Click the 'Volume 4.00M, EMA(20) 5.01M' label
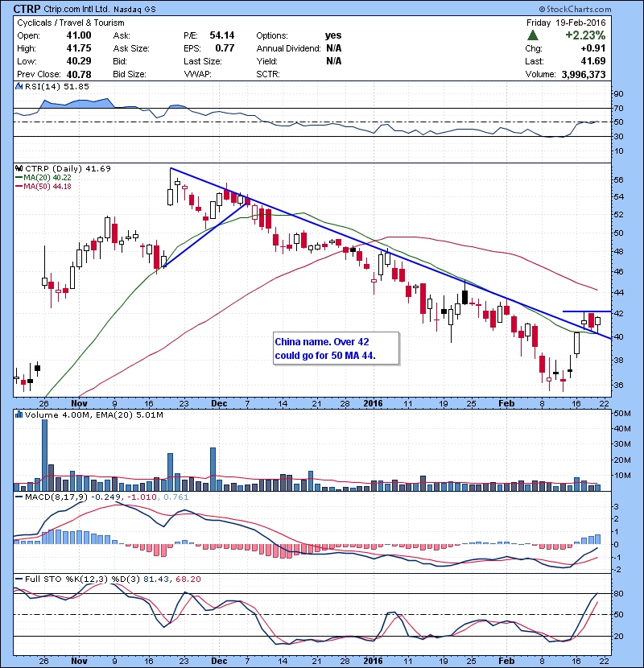644x668 pixels. click(x=93, y=414)
